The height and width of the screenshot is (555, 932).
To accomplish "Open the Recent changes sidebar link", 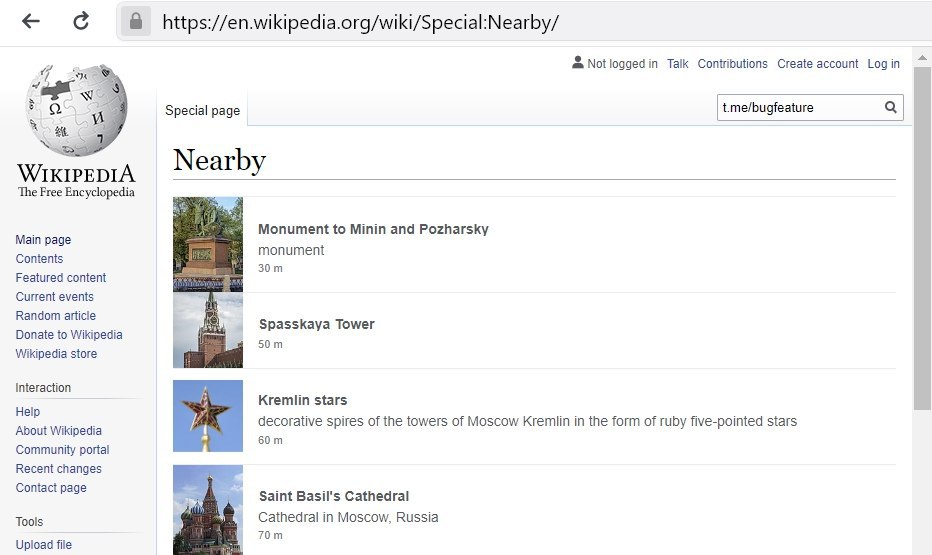I will click(x=58, y=469).
